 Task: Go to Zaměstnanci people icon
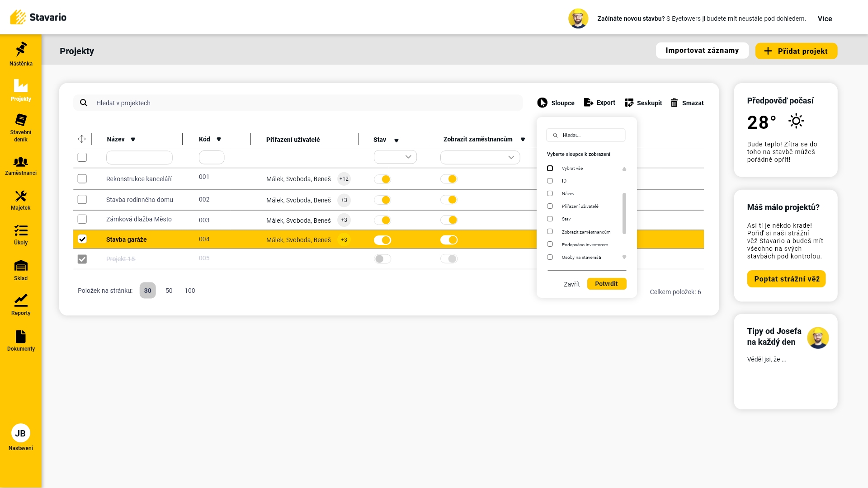tap(21, 162)
